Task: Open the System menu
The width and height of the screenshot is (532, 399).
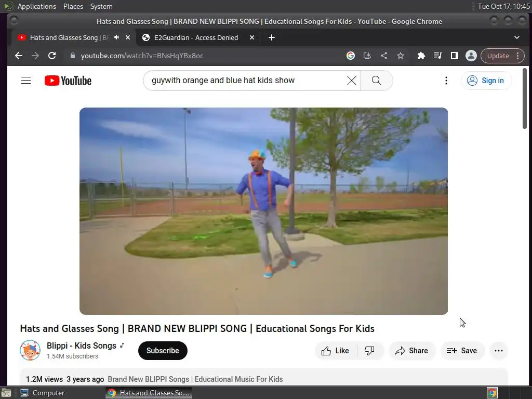Action: [101, 6]
